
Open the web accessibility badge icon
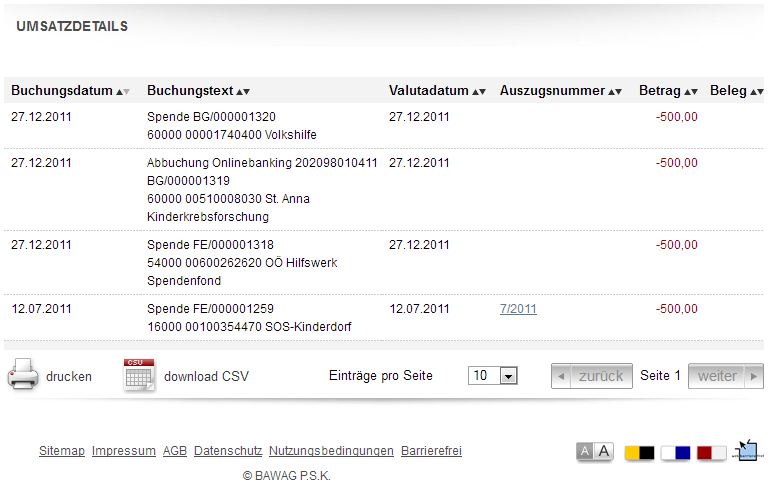click(x=747, y=450)
